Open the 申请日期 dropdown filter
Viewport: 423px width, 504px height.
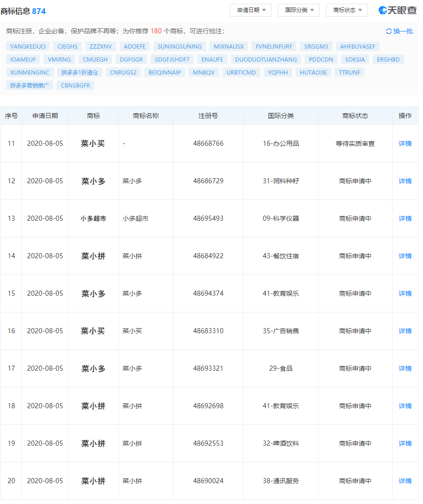click(x=251, y=10)
